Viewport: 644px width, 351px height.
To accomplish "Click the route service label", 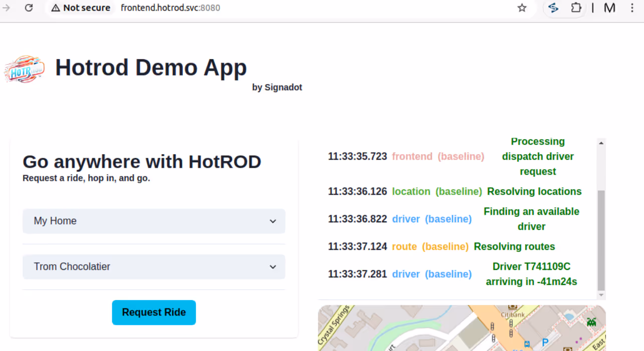I will 405,246.
